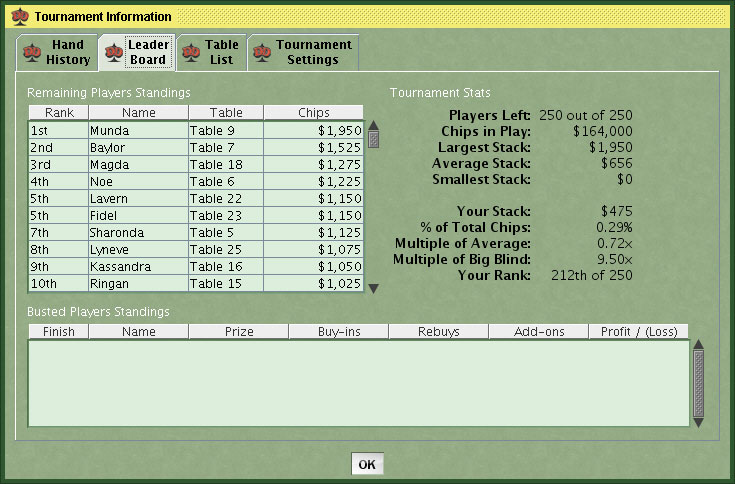
Task: Click the Leader Board tab icon
Action: [x=113, y=52]
